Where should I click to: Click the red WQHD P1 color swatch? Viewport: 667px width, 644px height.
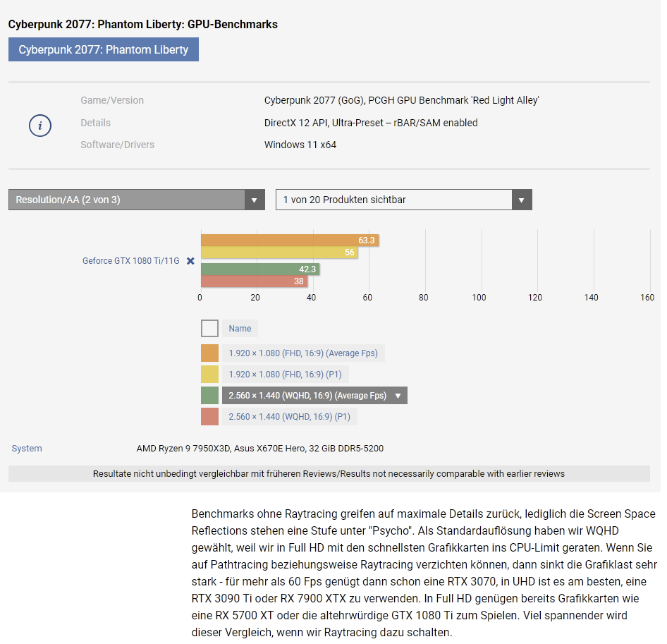[x=209, y=417]
